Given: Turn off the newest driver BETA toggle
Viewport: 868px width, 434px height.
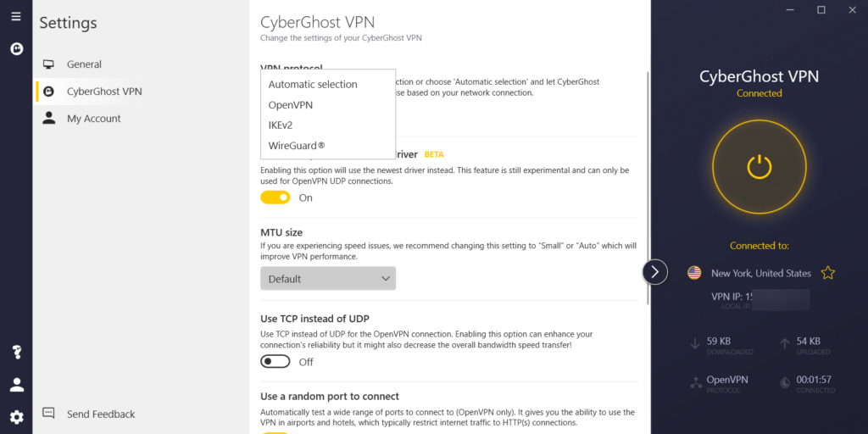Looking at the screenshot, I should pos(275,198).
